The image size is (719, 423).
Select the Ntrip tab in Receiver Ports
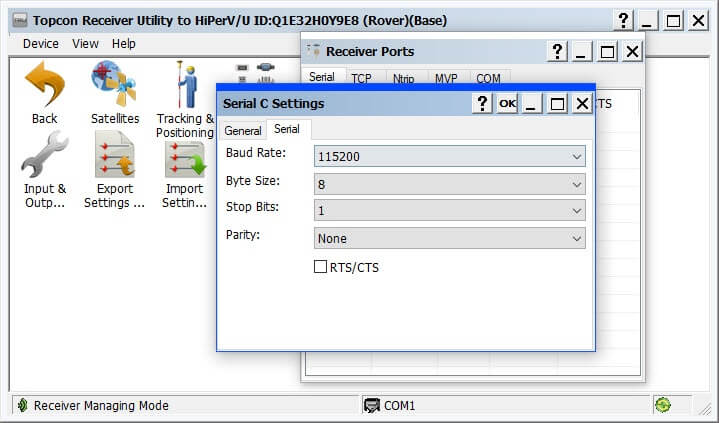coord(403,78)
